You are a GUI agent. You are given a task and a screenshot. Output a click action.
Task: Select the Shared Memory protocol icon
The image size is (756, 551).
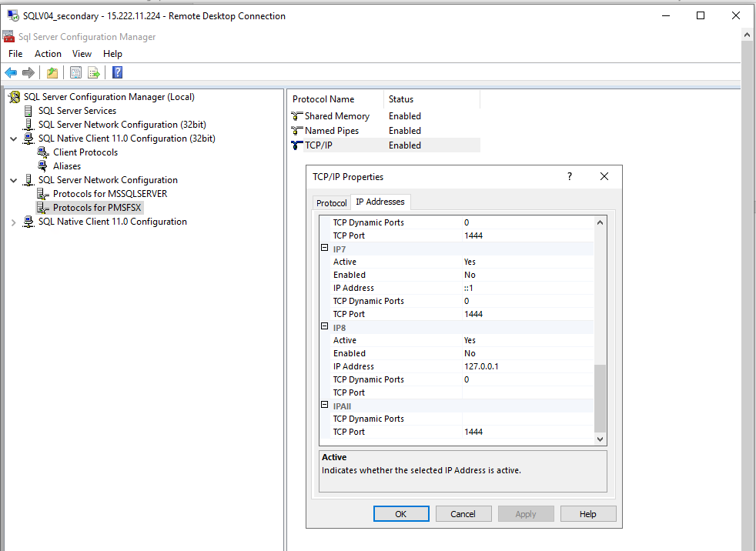(296, 115)
